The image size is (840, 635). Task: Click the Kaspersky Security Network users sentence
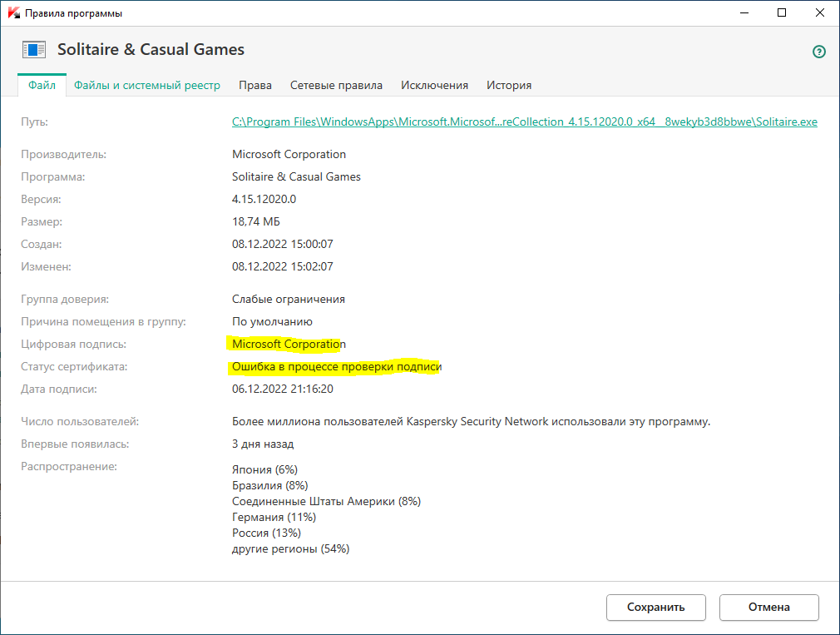point(471,422)
